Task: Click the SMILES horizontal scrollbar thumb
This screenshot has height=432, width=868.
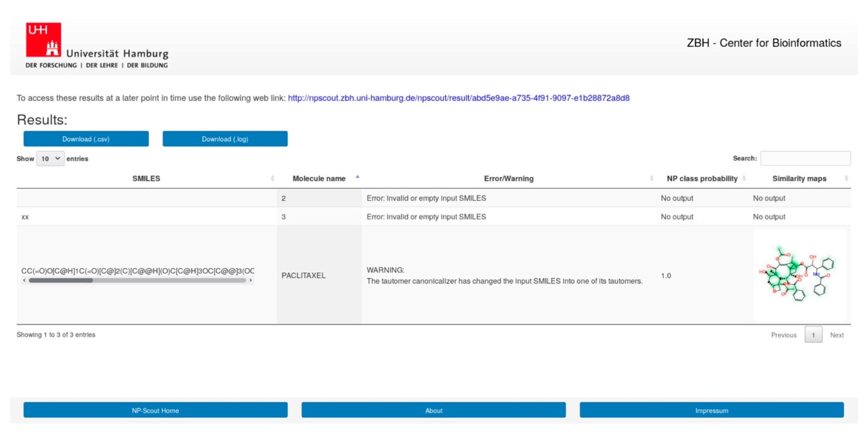Action: click(61, 280)
